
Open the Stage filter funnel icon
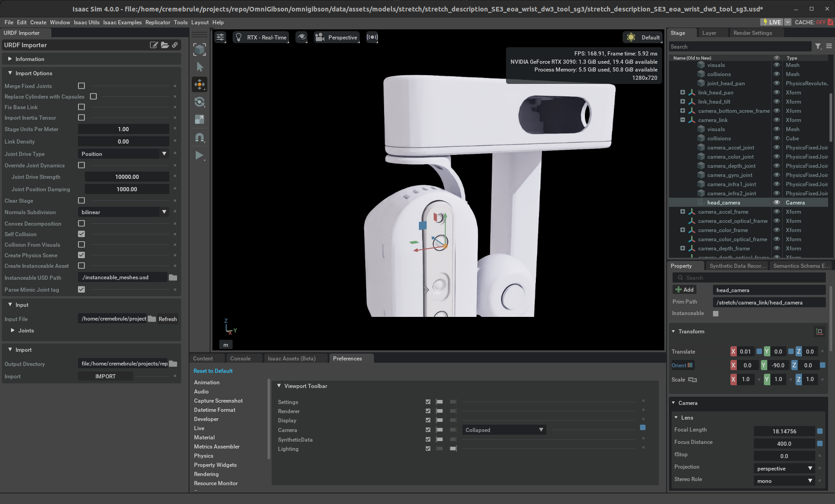click(x=818, y=46)
